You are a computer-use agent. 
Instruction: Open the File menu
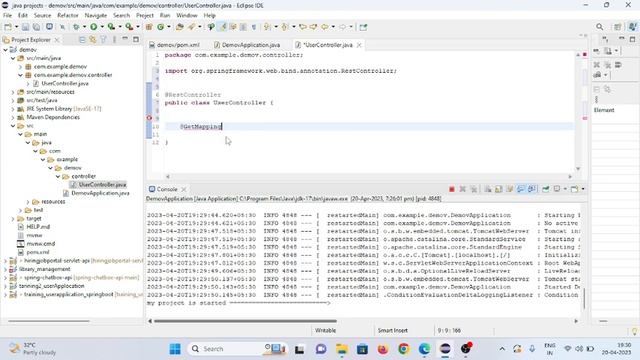click(x=7, y=16)
